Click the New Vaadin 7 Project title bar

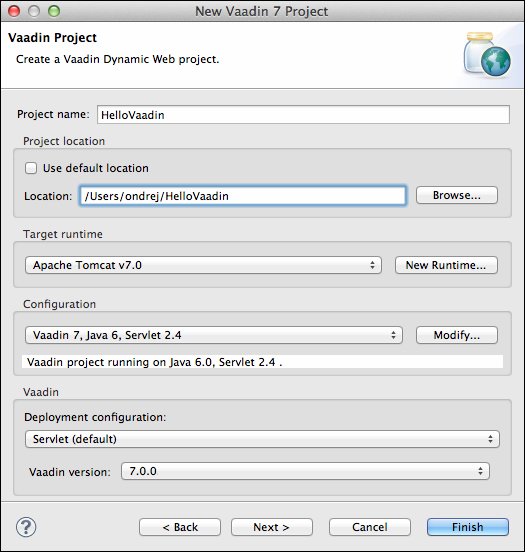pyautogui.click(x=262, y=11)
